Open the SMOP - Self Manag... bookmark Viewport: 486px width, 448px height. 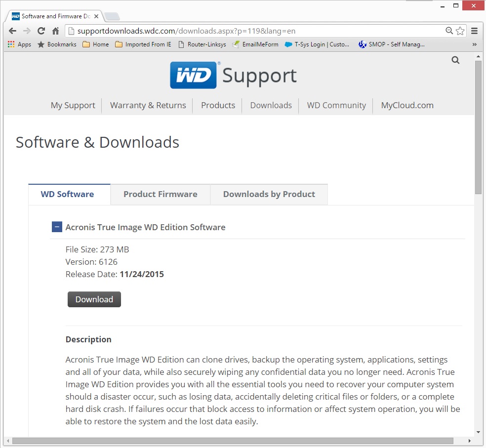(392, 44)
